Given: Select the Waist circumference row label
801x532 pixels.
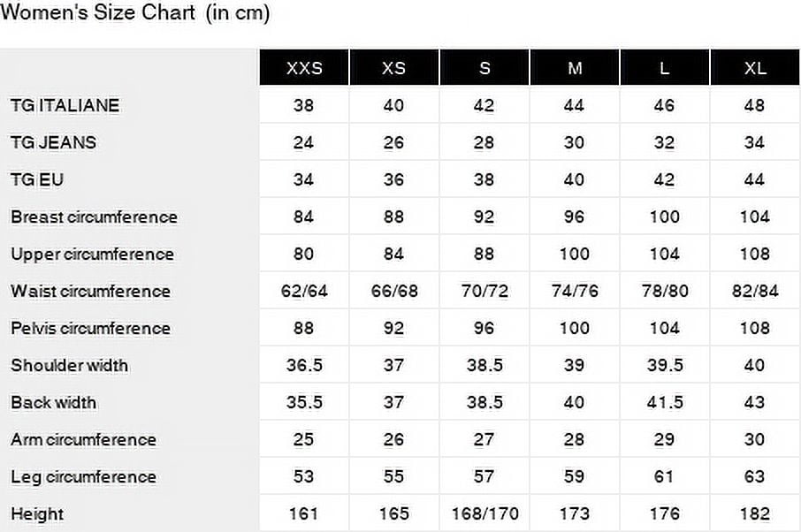Looking at the screenshot, I should [90, 291].
